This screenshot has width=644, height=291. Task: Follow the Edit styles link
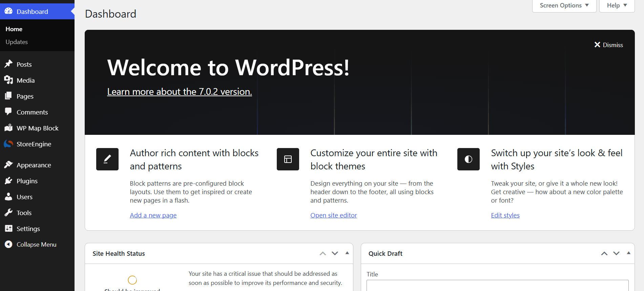(505, 215)
